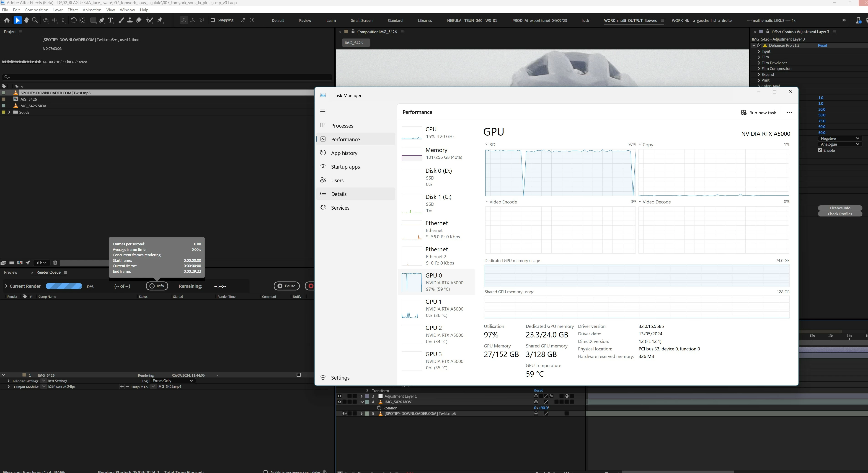Click the Home icon in toolbar
Image resolution: width=868 pixels, height=473 pixels.
coord(7,20)
